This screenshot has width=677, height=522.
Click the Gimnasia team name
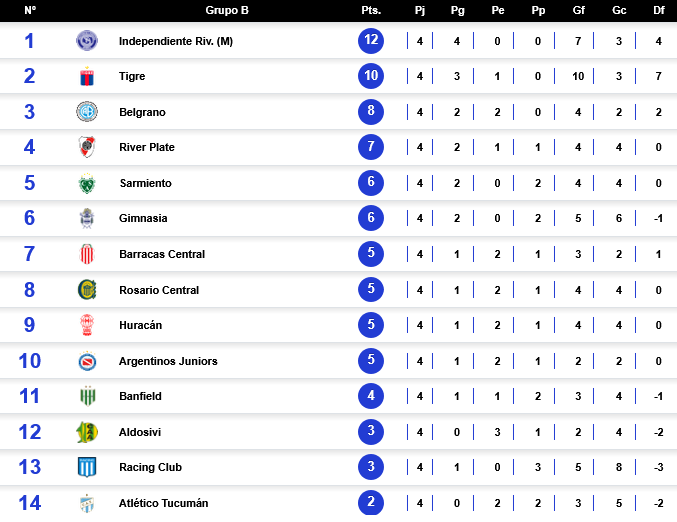[x=143, y=218]
